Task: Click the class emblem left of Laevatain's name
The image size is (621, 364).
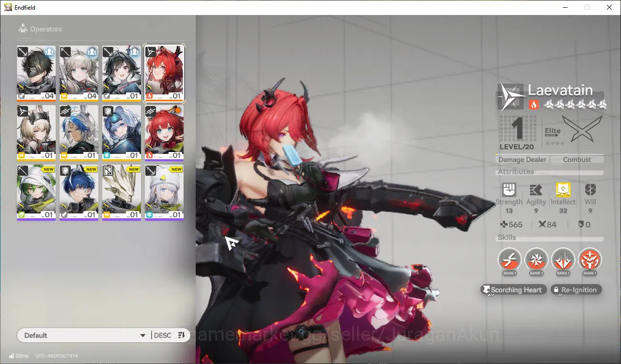Action: 512,97
